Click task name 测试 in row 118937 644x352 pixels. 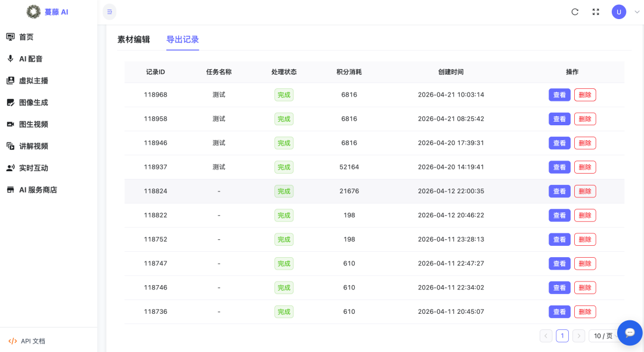[219, 167]
